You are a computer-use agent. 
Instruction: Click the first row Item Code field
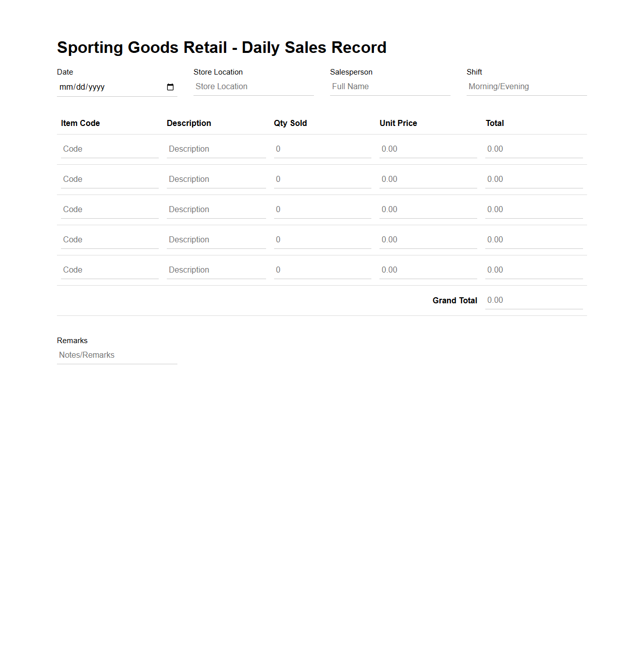[x=108, y=149]
